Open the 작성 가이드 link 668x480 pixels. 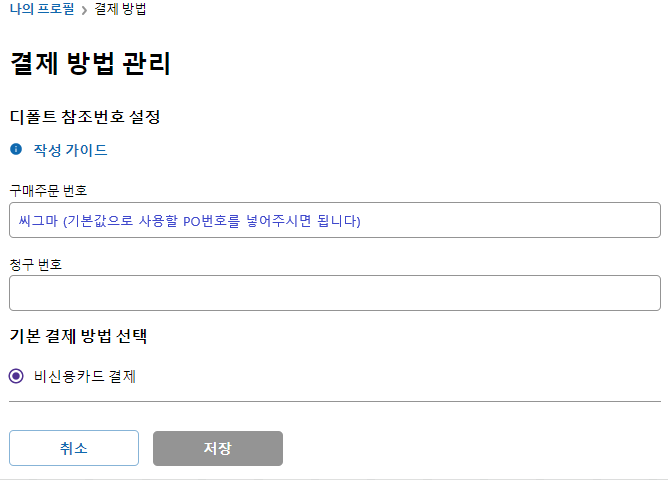[70, 150]
